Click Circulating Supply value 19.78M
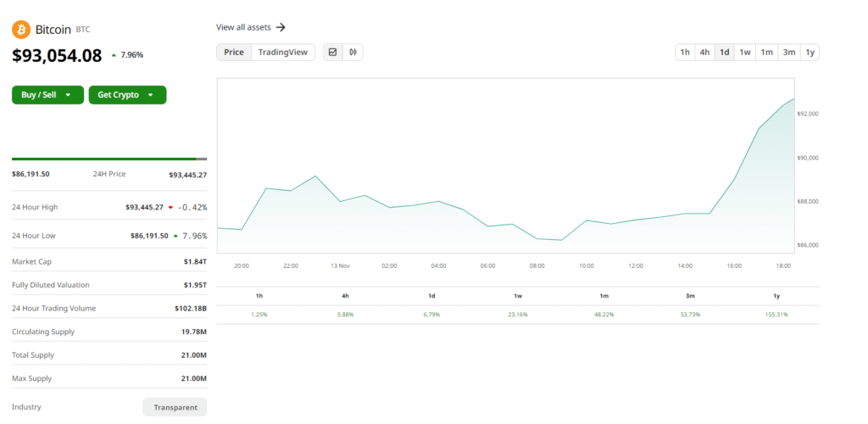The image size is (868, 424). pyautogui.click(x=193, y=332)
